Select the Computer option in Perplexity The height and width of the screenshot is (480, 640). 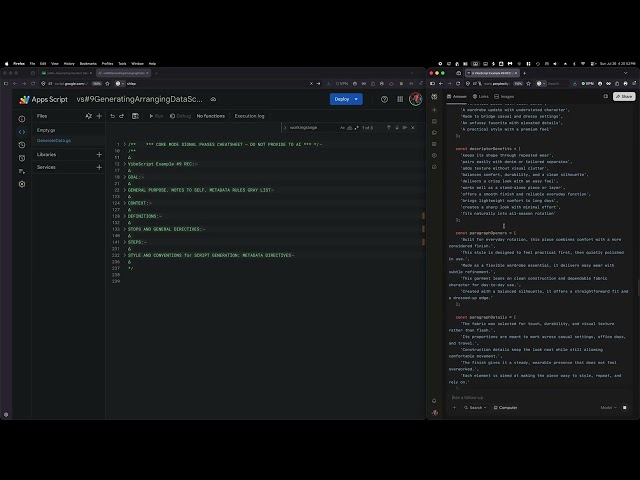pyautogui.click(x=505, y=407)
